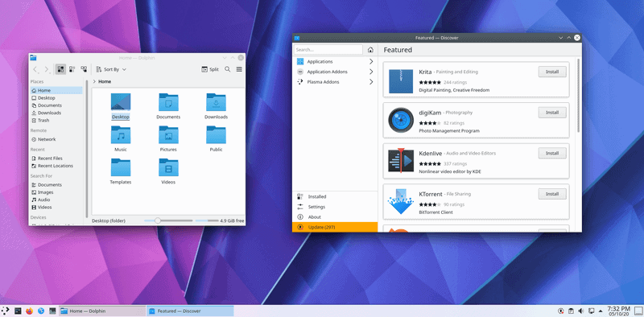The height and width of the screenshot is (317, 644).
Task: Click the Show Desktop button
Action: pos(638,311)
